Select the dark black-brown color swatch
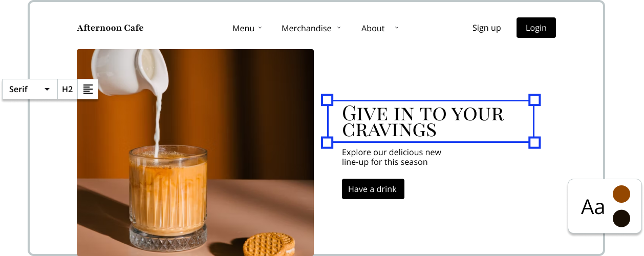This screenshot has height=256, width=644. [621, 219]
